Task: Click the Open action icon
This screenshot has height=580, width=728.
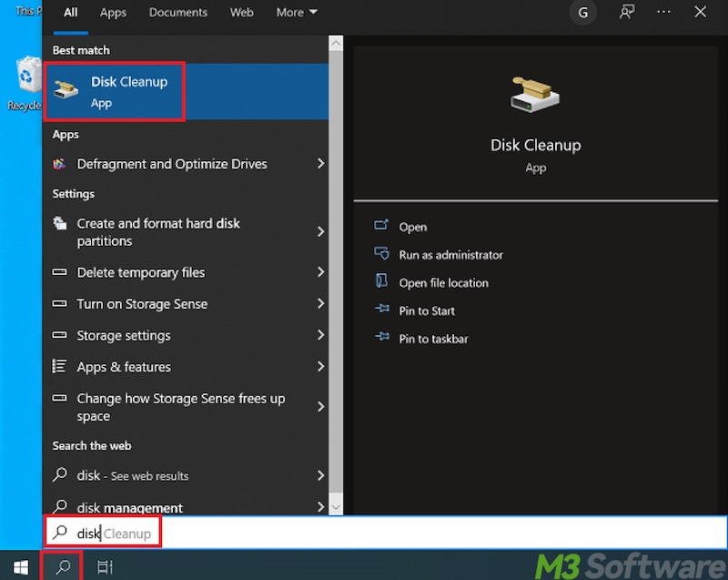Action: coord(381,225)
